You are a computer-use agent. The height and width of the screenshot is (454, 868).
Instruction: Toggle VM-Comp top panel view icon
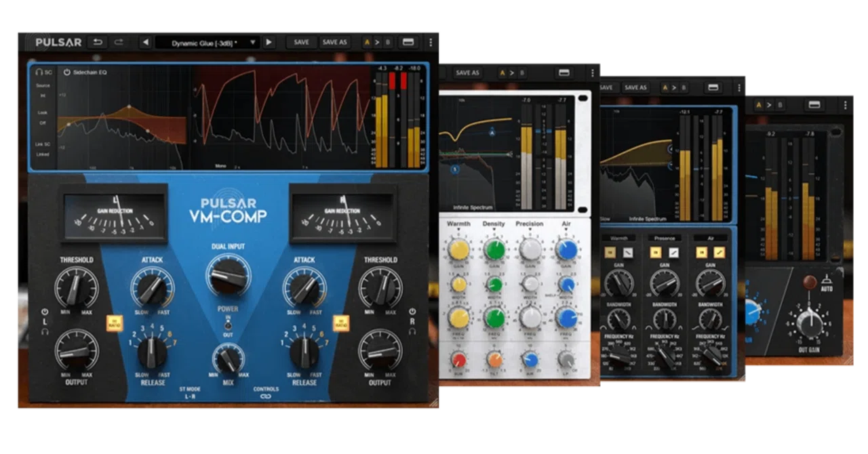[x=409, y=42]
